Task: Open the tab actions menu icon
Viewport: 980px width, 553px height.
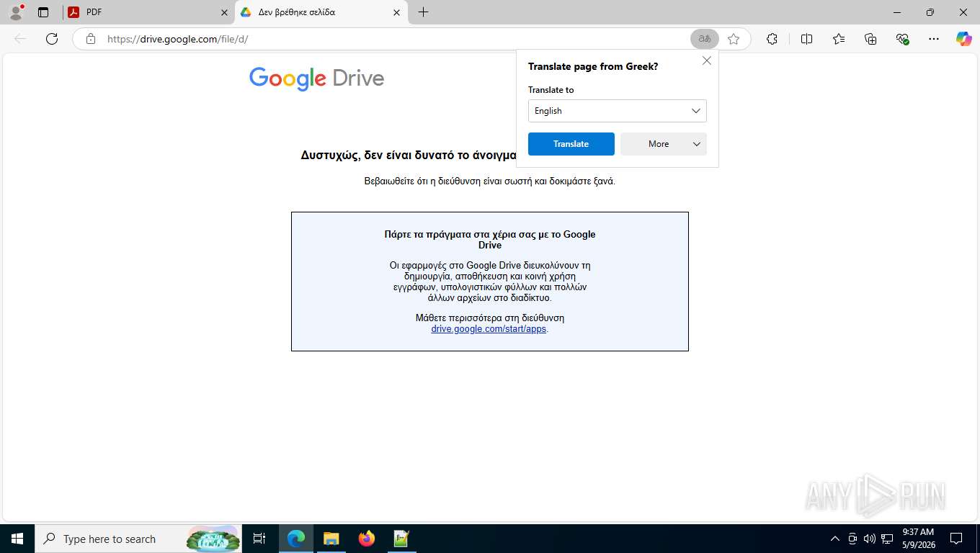Action: tap(43, 12)
